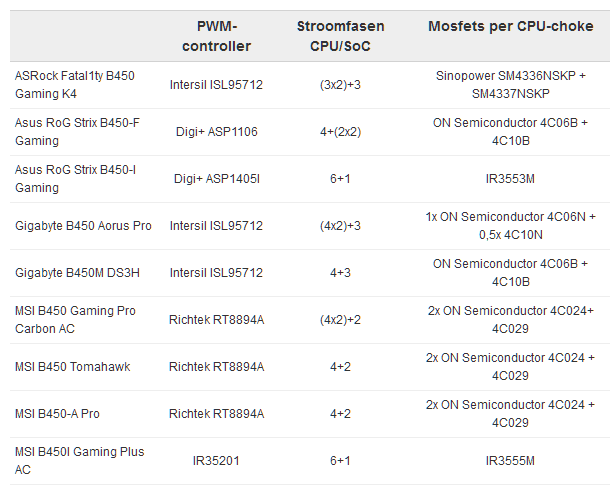Click the MSI B450-A Pro name
615x495 pixels.
[57, 414]
